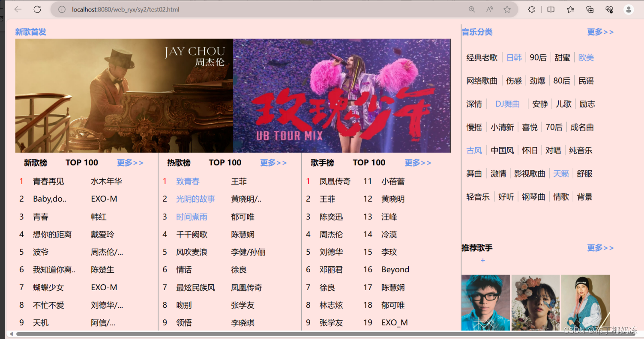
Task: Click the 玫瑰少年 concert banner image
Action: [342, 96]
